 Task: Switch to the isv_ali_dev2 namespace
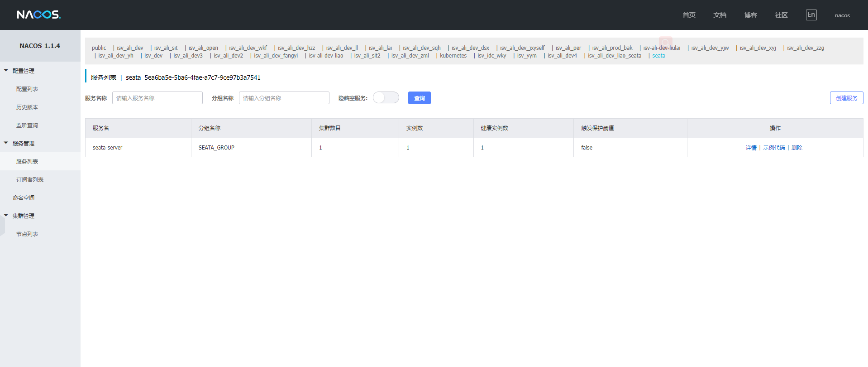click(229, 56)
